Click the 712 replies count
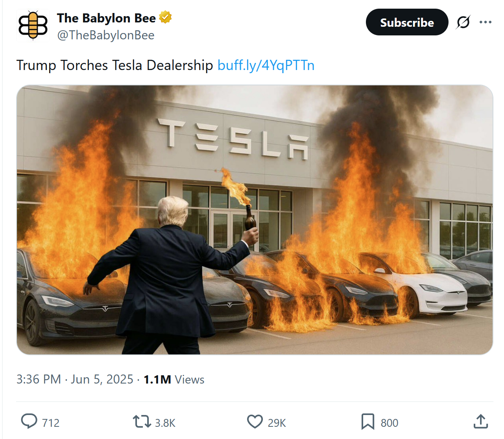Screen dimensions: 504x439 point(51,423)
